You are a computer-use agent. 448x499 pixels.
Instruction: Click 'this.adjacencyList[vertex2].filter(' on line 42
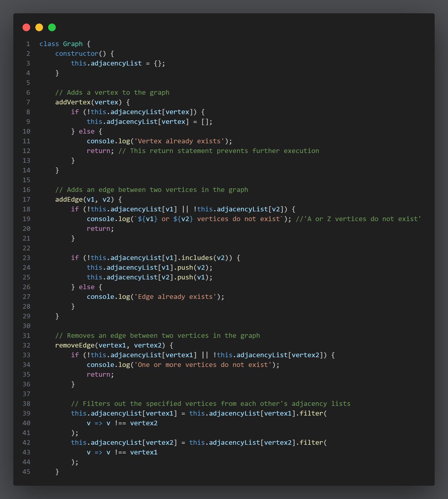point(258,442)
